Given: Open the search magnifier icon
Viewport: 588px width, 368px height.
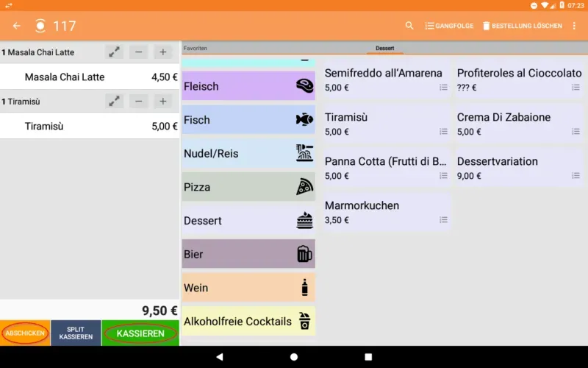Looking at the screenshot, I should tap(409, 26).
